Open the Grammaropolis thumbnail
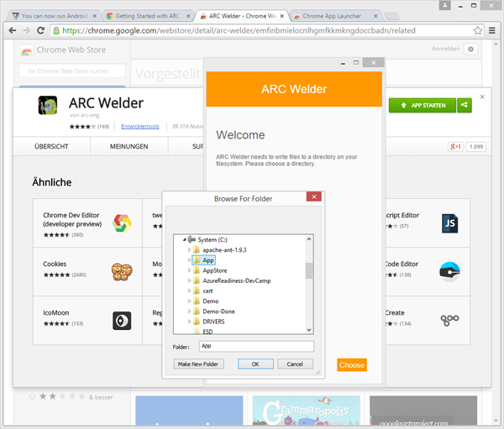Image resolution: width=504 pixels, height=429 pixels. point(306,411)
